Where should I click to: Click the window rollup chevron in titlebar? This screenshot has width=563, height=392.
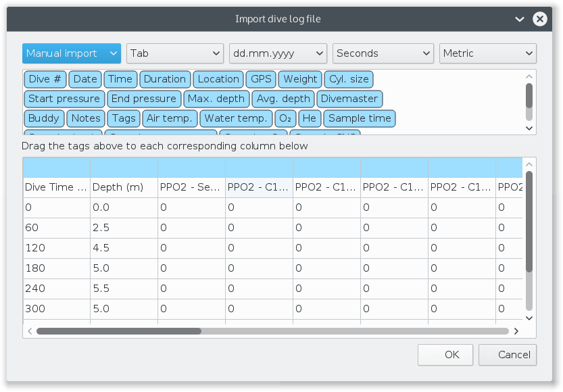coord(519,19)
